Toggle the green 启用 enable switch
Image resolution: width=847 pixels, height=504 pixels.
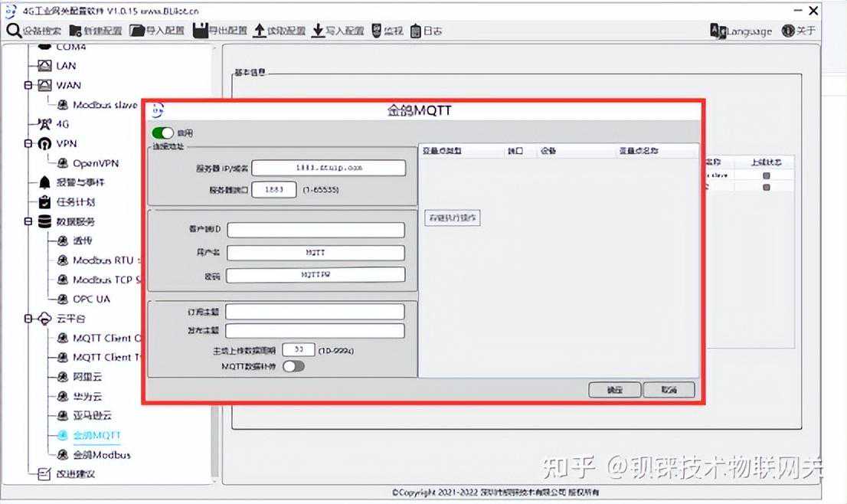[163, 133]
